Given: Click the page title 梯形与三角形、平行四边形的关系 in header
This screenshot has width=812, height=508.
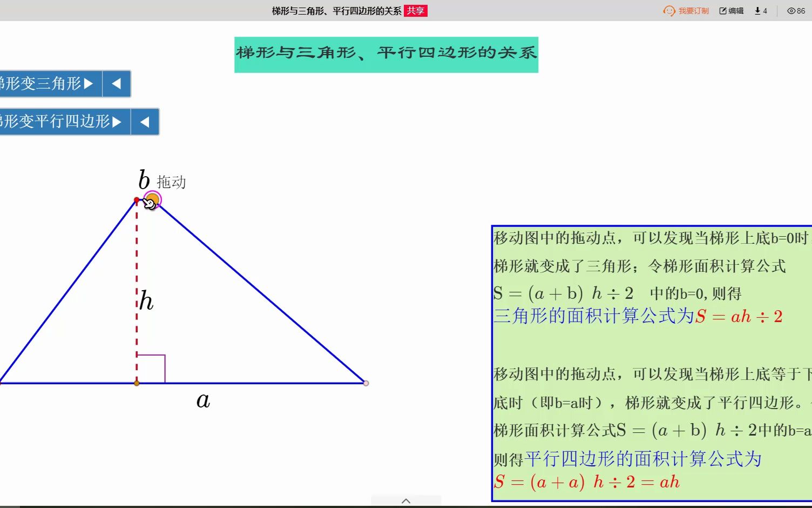Looking at the screenshot, I should click(x=336, y=11).
